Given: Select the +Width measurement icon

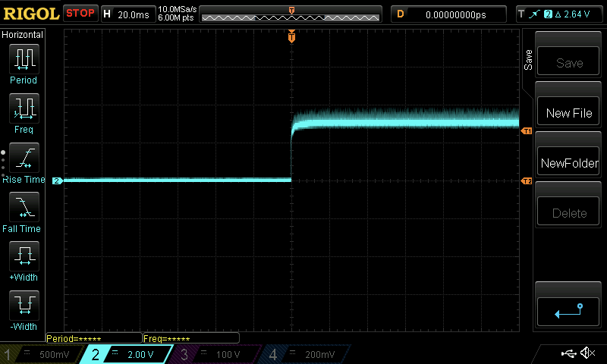Looking at the screenshot, I should point(24,256).
